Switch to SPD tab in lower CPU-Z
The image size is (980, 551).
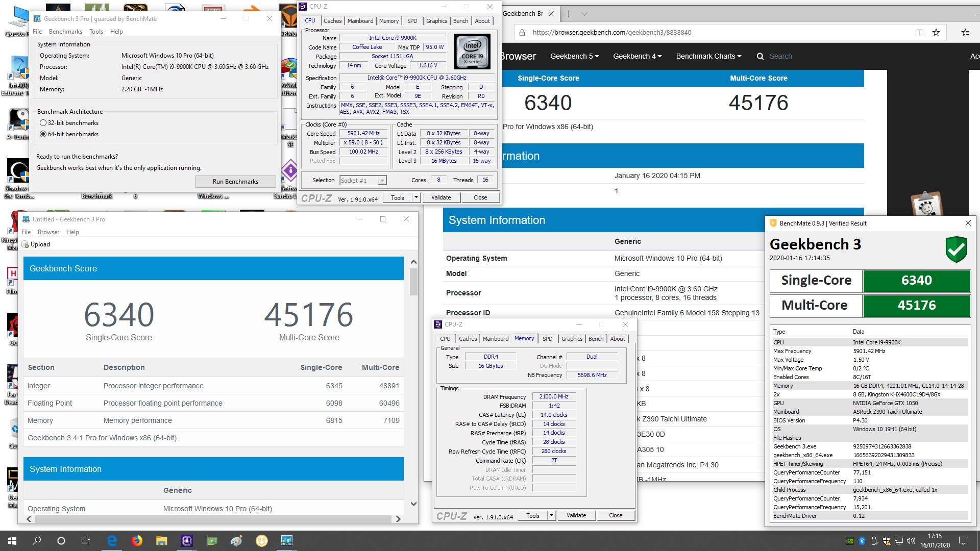(547, 339)
